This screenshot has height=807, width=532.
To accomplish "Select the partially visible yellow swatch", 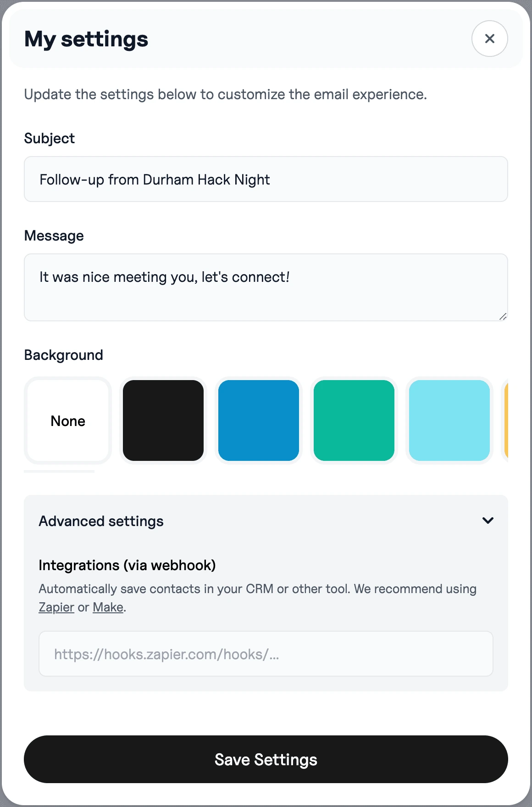I will (506, 420).
